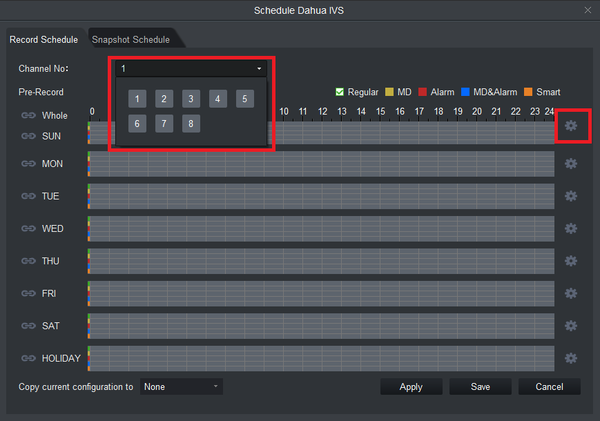Link the TUE row chain icon
Image resolution: width=600 pixels, height=421 pixels.
coord(28,196)
